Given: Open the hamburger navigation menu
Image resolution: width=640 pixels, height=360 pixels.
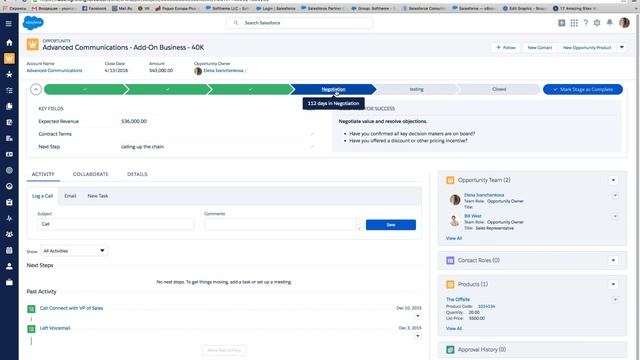Looking at the screenshot, I should click(9, 24).
